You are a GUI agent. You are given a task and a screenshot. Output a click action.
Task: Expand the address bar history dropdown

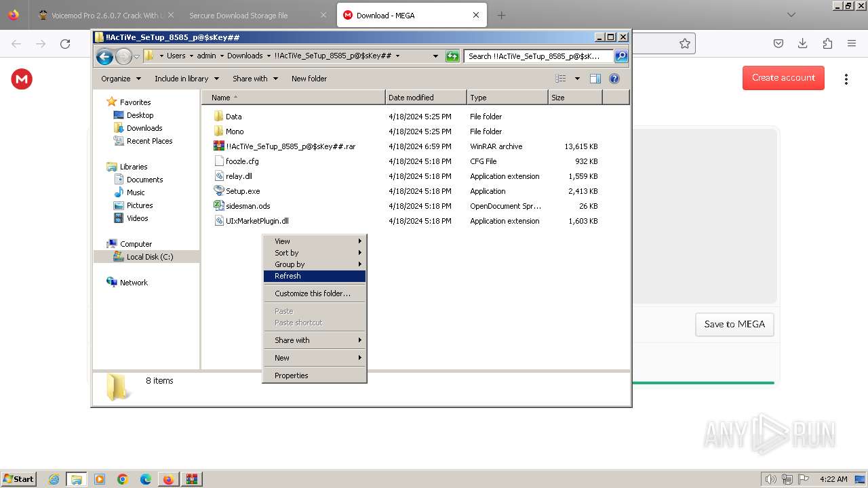(435, 56)
